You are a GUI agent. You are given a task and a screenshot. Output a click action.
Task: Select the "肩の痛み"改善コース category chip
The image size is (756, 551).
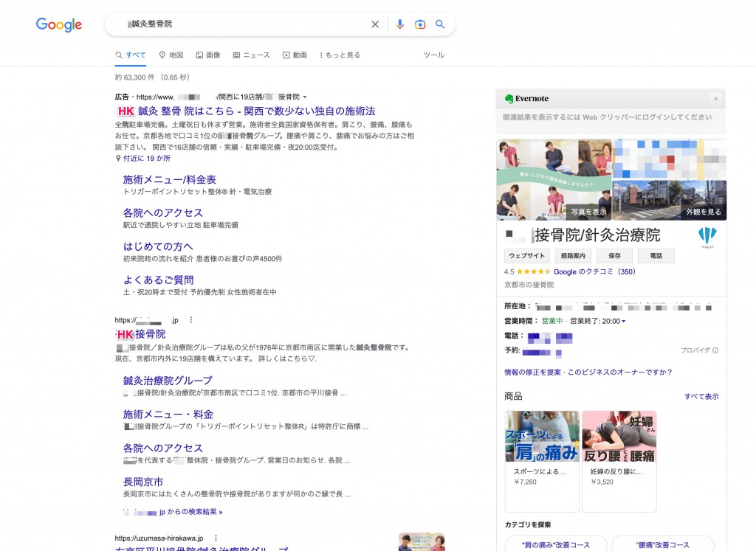pyautogui.click(x=556, y=544)
